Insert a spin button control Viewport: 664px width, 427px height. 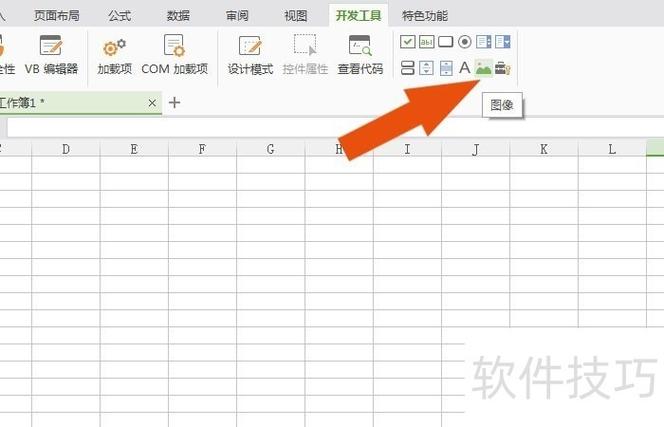point(426,68)
